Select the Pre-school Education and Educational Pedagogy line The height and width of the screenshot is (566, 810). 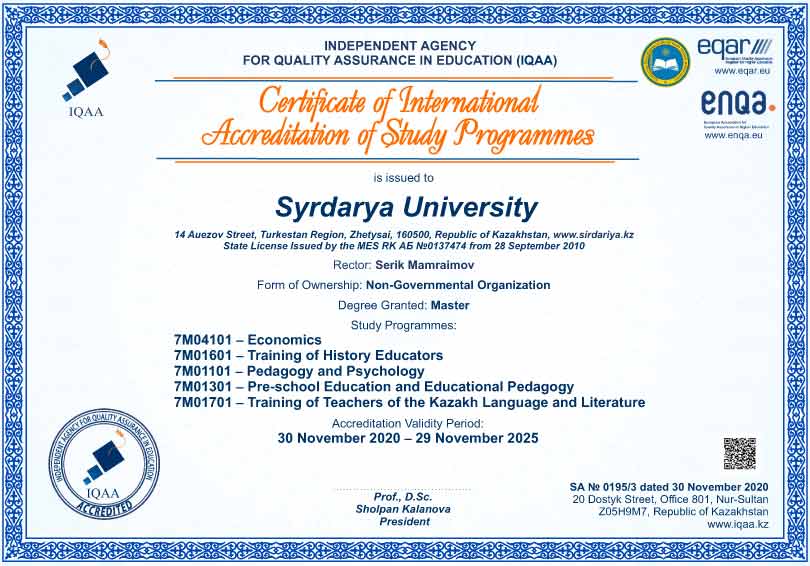(373, 386)
